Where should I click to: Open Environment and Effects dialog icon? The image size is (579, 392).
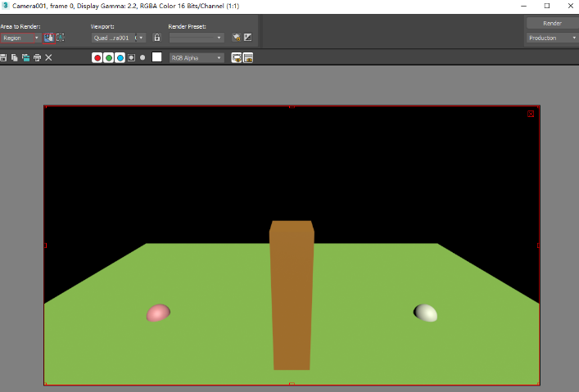247,38
